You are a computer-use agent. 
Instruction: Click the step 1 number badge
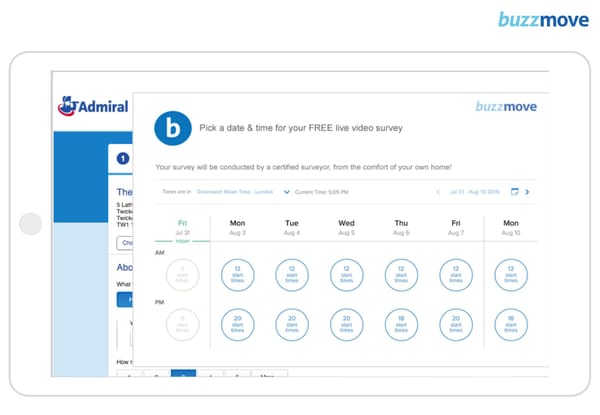[x=123, y=158]
